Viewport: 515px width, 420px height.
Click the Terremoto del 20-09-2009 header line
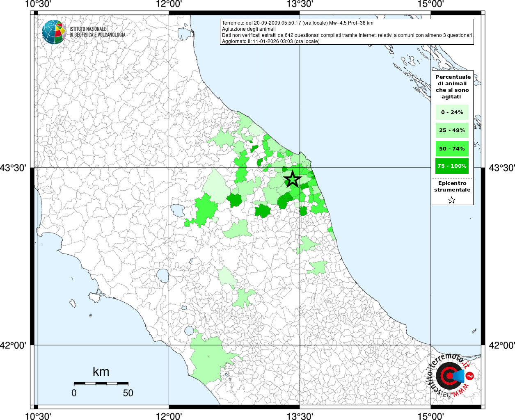coord(298,23)
